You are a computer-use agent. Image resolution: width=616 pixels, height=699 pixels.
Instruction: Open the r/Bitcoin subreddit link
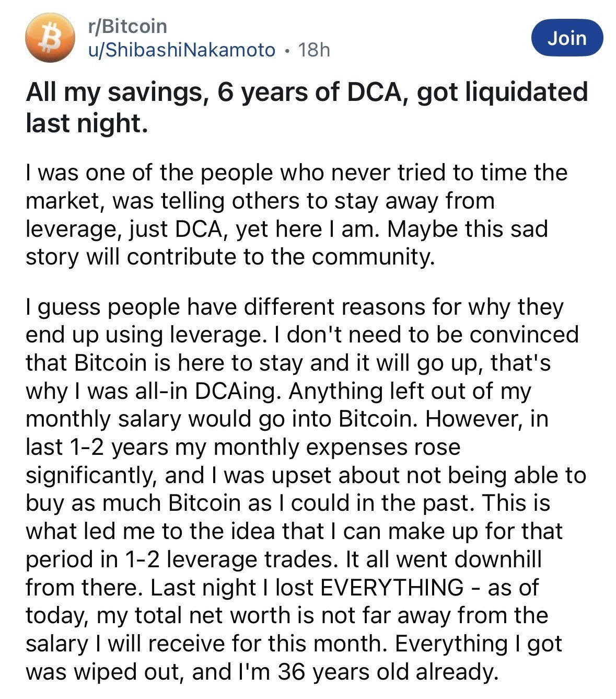coord(127,26)
